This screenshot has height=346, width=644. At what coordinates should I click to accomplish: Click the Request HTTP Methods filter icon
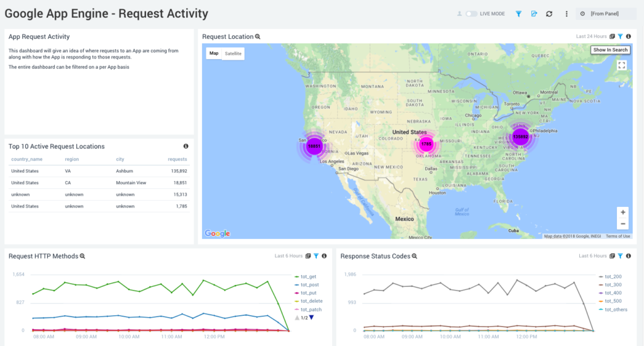point(316,256)
